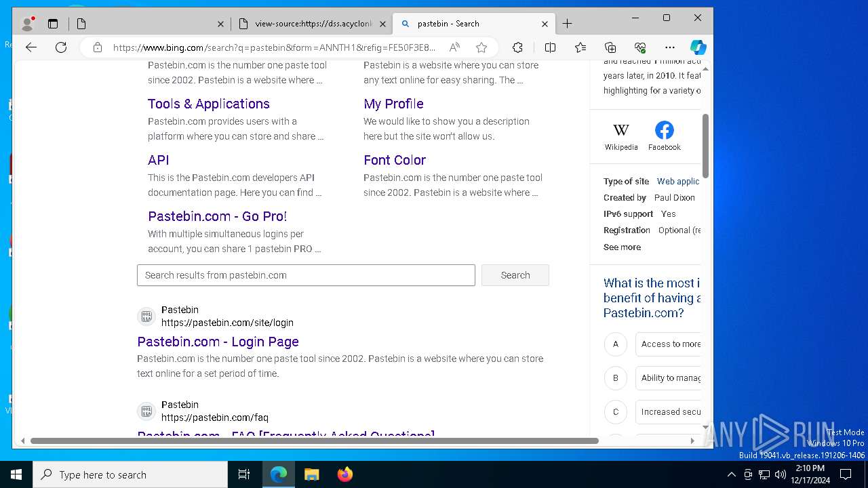Open a new browser tab
Screen dimensions: 868x488
click(x=568, y=24)
